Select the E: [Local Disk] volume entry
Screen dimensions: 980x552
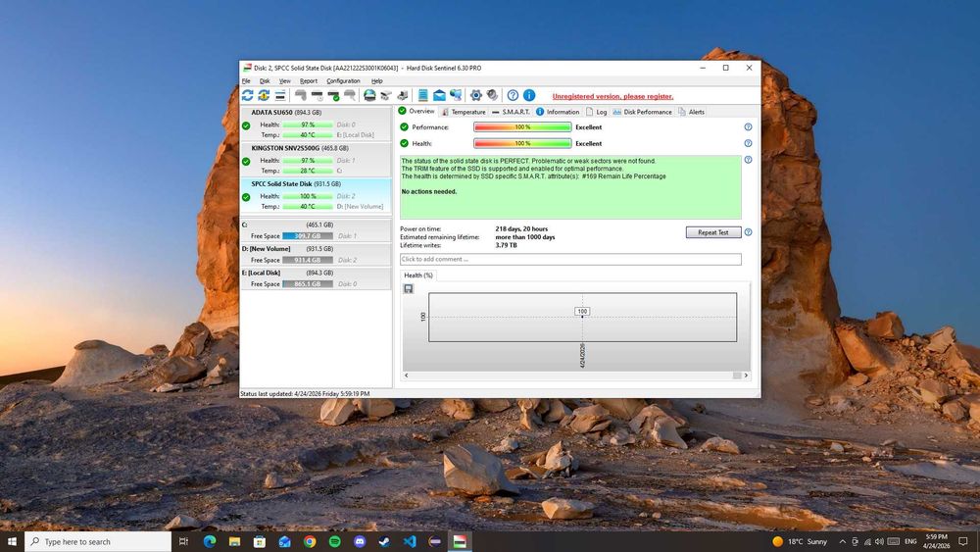click(x=317, y=278)
